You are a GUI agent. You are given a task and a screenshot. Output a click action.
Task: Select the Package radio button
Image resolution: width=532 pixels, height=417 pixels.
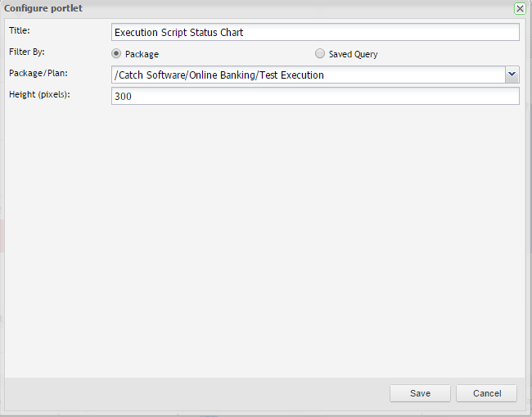tap(116, 54)
